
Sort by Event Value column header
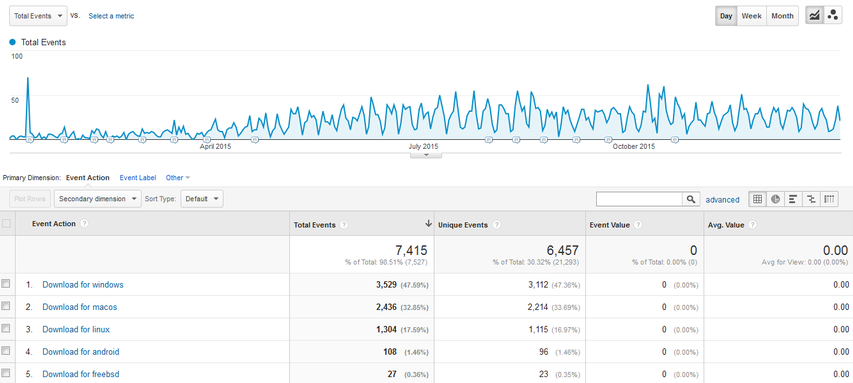[609, 225]
